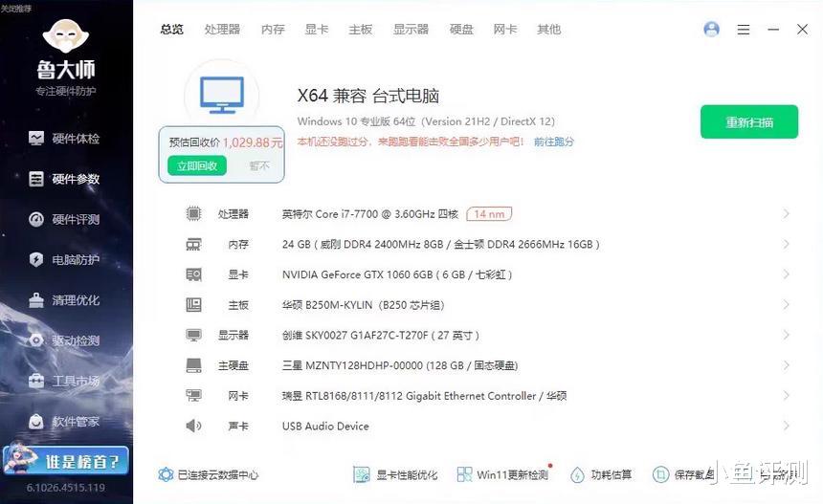Expand the 显卡 row chevron
Screen dimensions: 823x504
pyautogui.click(x=786, y=274)
